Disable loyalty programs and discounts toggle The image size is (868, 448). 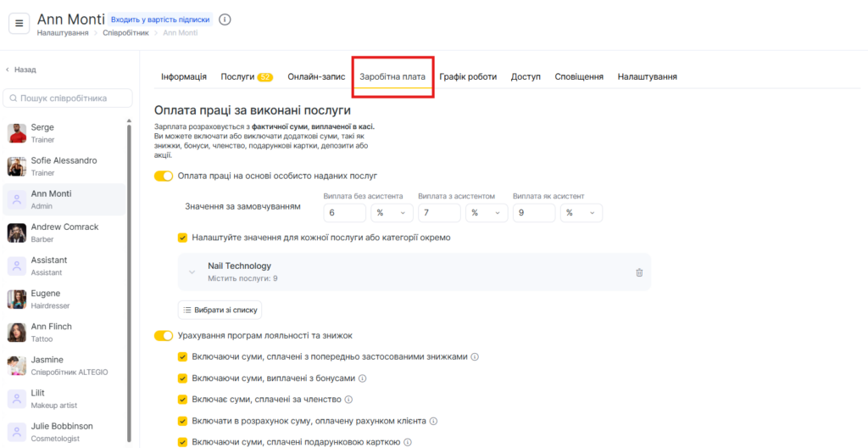click(x=163, y=336)
